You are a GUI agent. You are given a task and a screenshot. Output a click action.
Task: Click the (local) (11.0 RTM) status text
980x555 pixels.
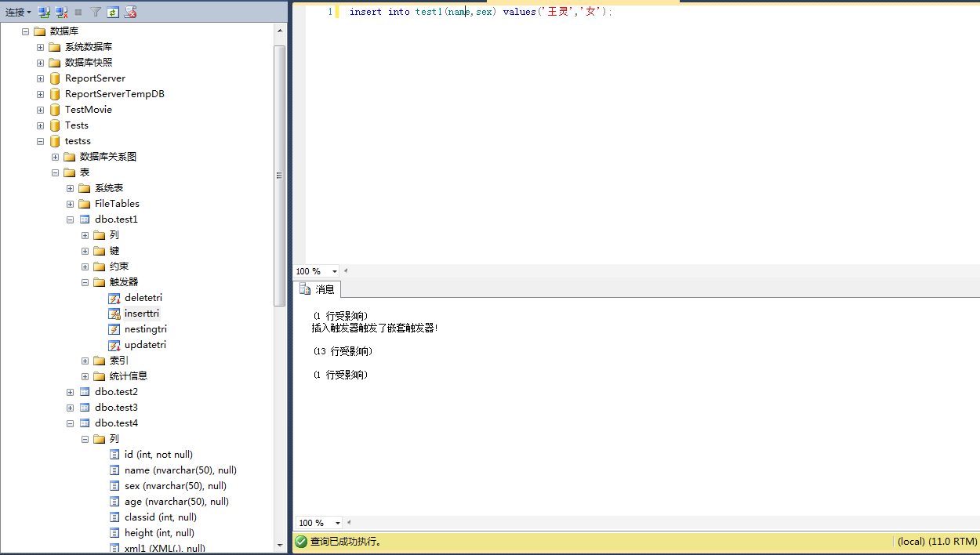(938, 542)
